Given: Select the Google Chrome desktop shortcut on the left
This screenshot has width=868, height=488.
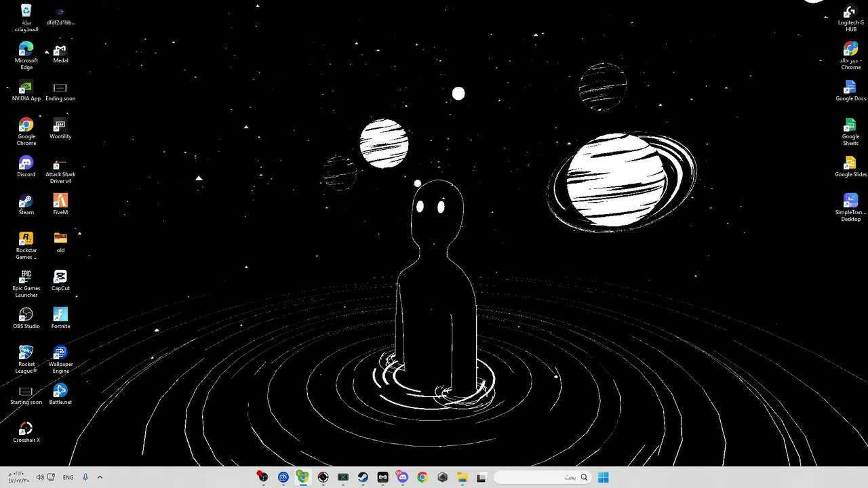Looking at the screenshot, I should 26,131.
